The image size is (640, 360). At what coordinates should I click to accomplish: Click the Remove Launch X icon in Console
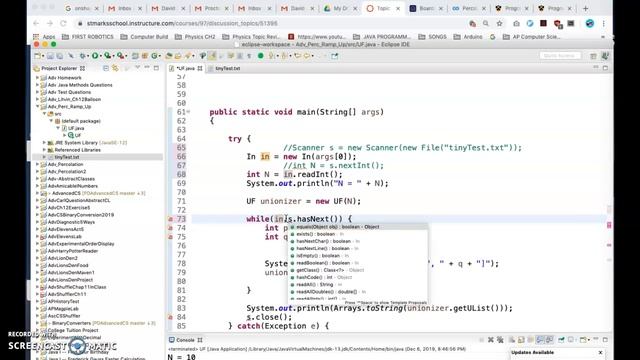491,340
